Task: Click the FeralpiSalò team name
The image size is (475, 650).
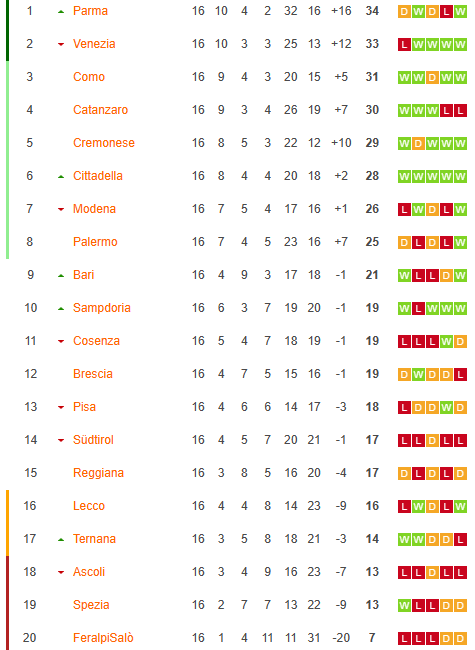Action: coord(103,638)
